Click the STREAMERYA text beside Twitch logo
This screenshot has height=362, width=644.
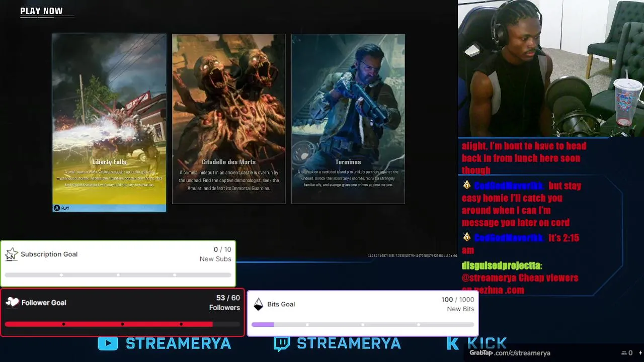click(x=349, y=343)
